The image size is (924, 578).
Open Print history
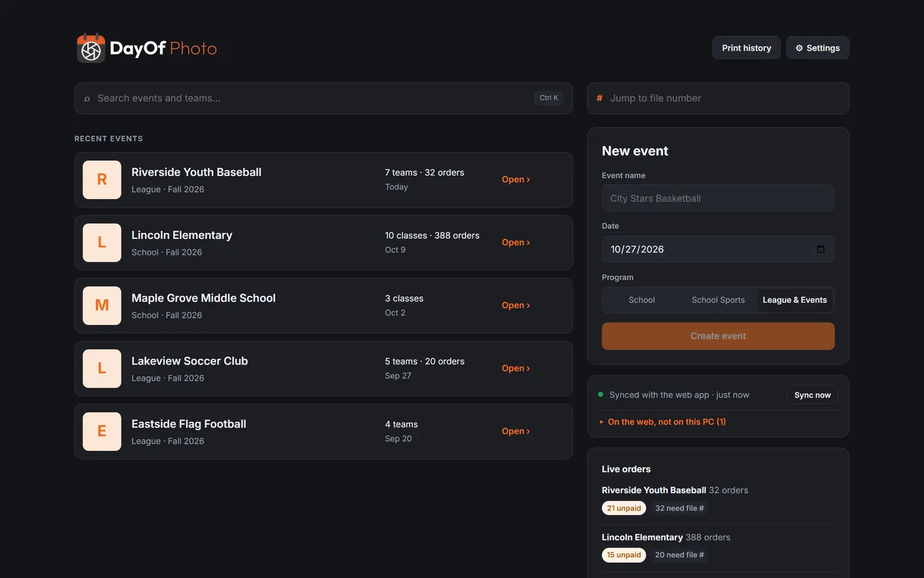(x=746, y=48)
